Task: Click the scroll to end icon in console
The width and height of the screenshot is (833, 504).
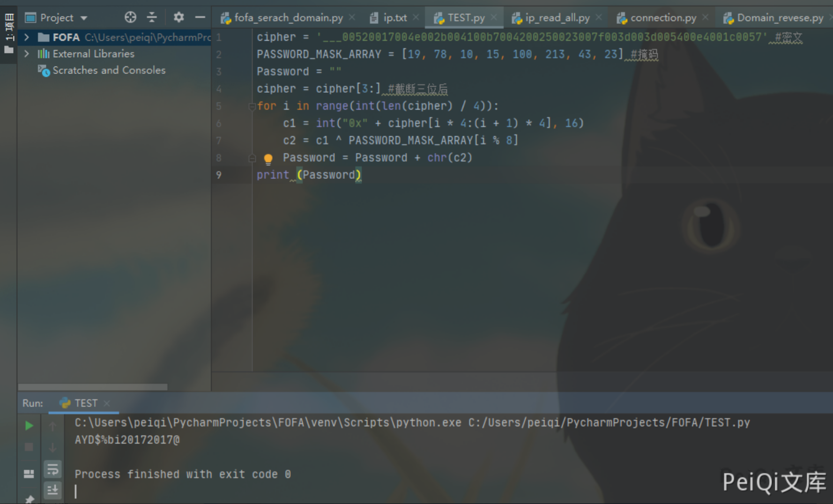Action: click(53, 490)
